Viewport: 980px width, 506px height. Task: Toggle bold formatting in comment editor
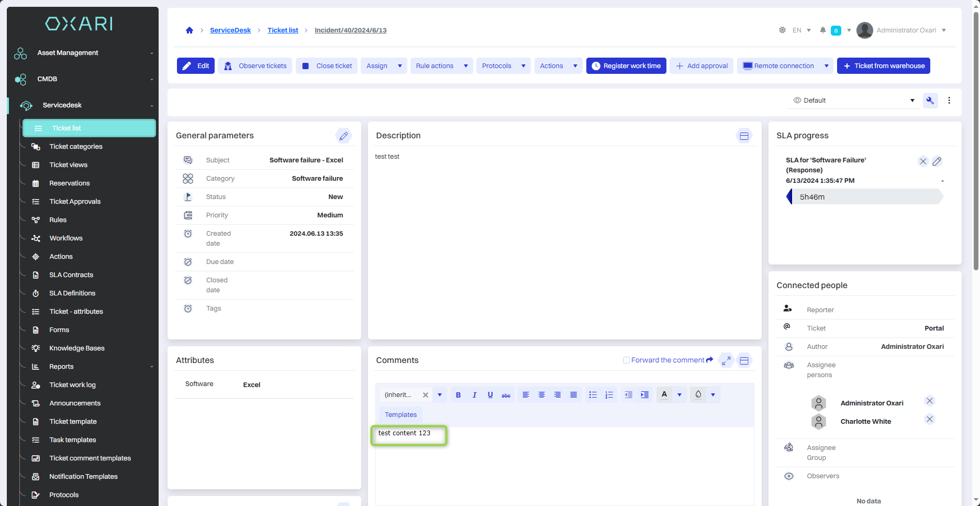(x=458, y=395)
